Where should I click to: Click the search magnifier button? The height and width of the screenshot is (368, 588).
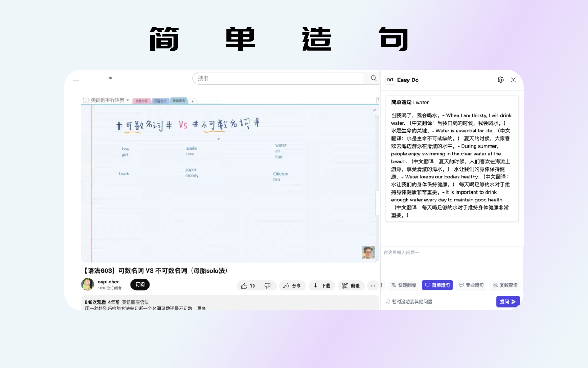click(373, 78)
